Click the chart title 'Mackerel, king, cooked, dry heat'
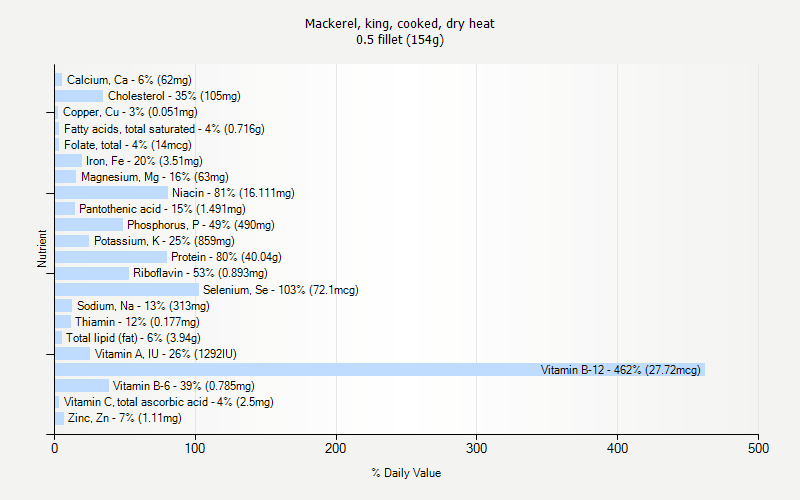 399,24
